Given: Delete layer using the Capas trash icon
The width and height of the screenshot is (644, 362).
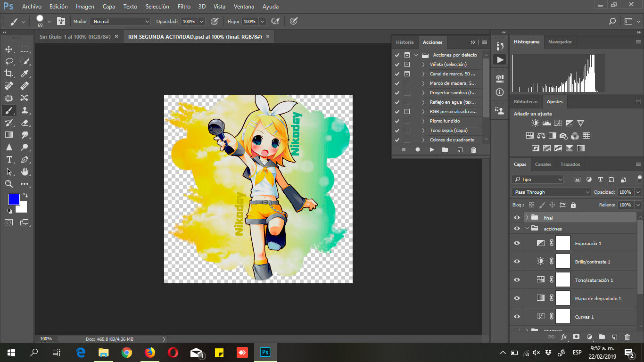Looking at the screenshot, I should click(627, 337).
